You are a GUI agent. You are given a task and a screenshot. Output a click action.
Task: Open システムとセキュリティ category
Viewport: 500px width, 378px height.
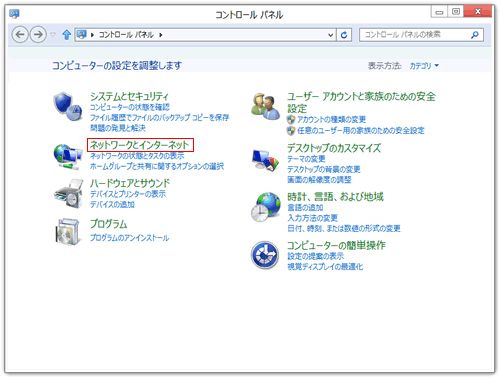129,96
